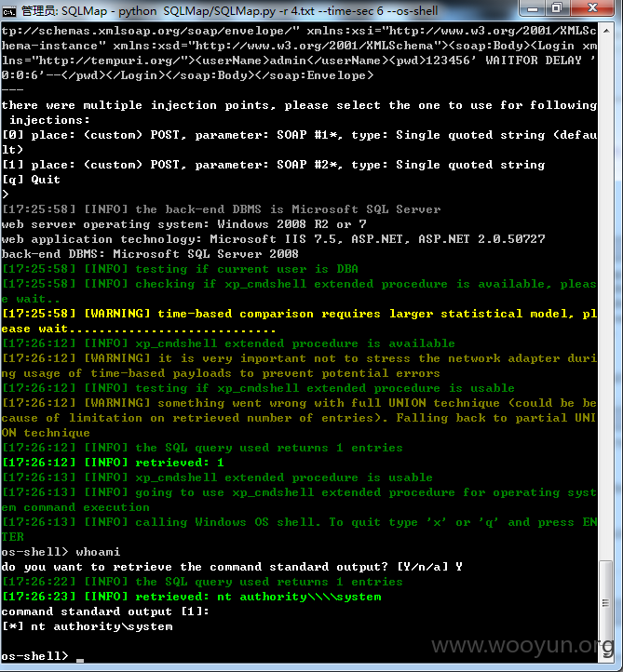
Task: Click 'retrieved: nt authority' line
Action: pyautogui.click(x=192, y=597)
